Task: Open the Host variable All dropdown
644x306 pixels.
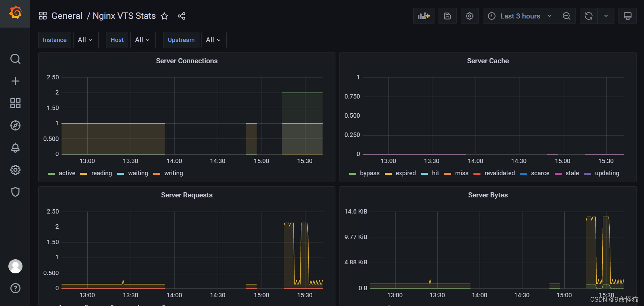Action: tap(143, 40)
